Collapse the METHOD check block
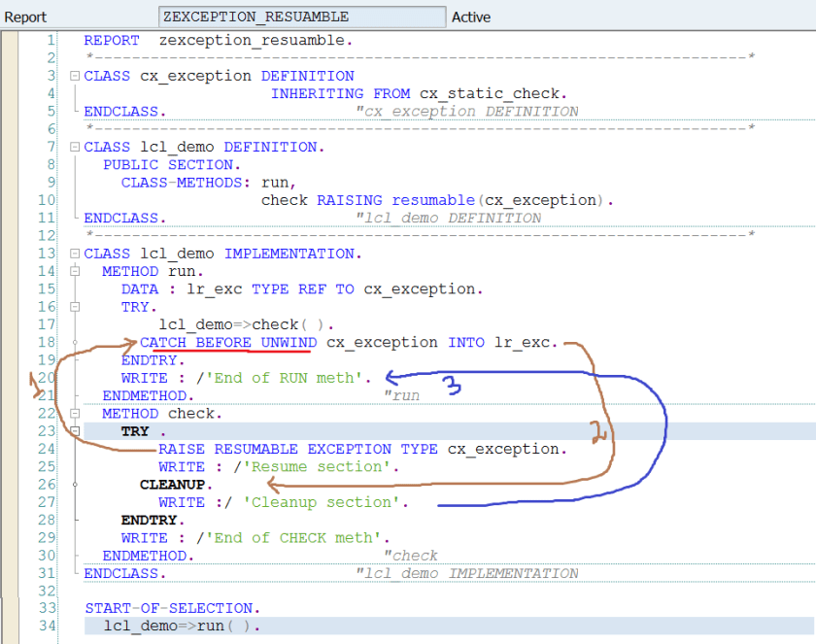816x644 pixels. (75, 413)
